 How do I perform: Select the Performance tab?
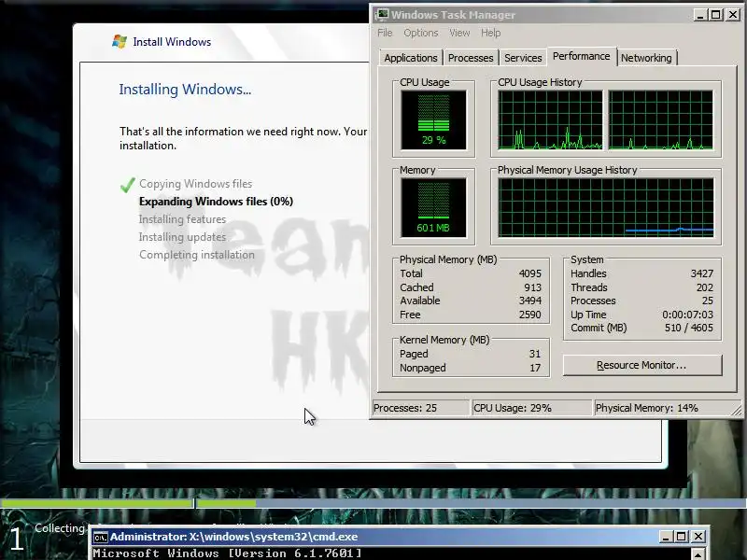click(x=581, y=56)
